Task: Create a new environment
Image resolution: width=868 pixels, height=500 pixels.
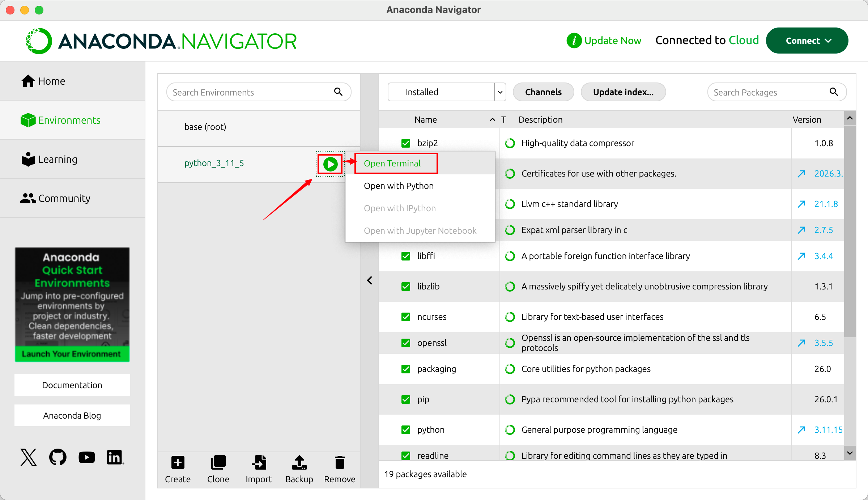Action: click(178, 470)
